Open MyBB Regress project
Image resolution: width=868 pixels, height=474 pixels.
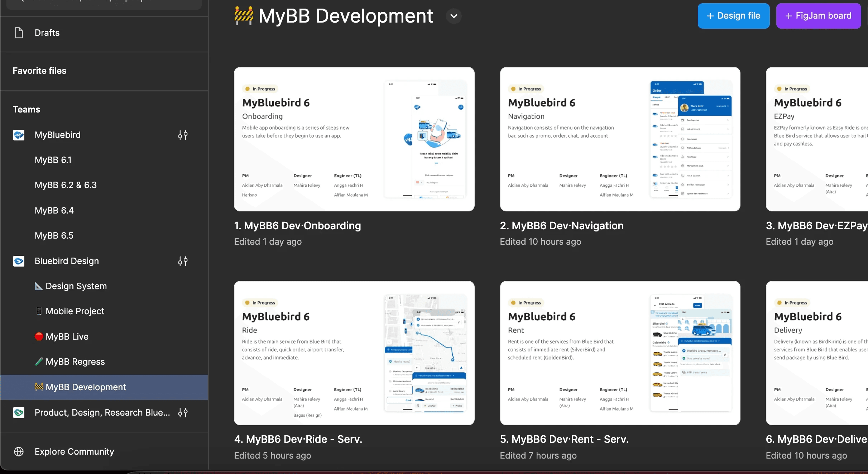(75, 362)
